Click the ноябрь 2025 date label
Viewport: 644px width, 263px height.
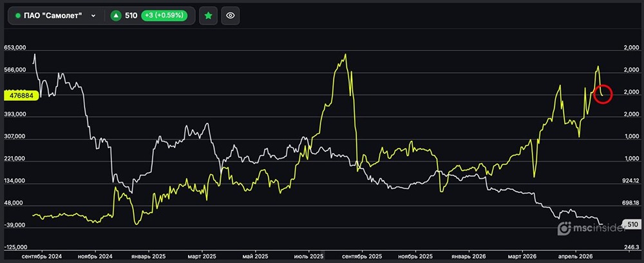click(x=415, y=256)
